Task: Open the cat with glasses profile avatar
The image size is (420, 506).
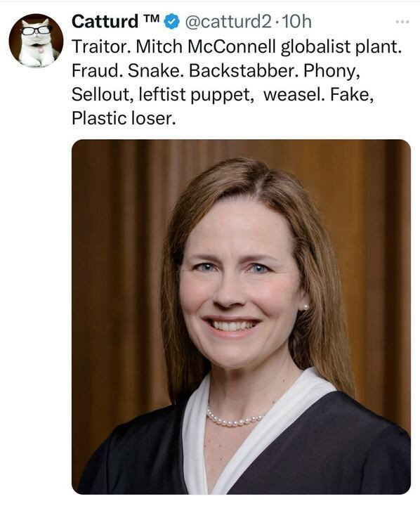Action: (x=36, y=41)
